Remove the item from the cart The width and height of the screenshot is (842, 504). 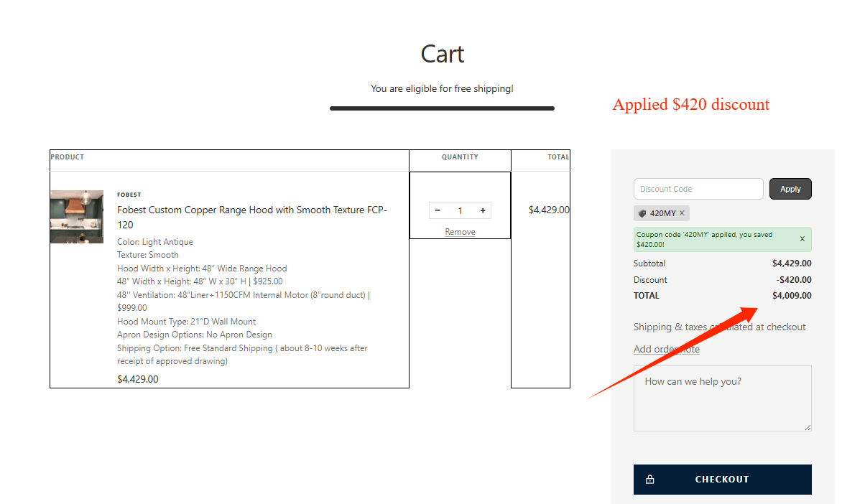[x=461, y=232]
